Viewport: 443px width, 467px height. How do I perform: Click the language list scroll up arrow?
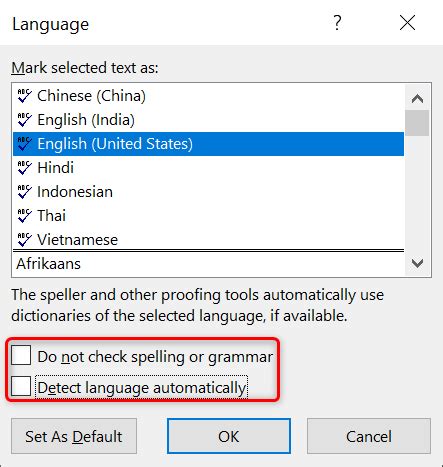click(x=417, y=98)
